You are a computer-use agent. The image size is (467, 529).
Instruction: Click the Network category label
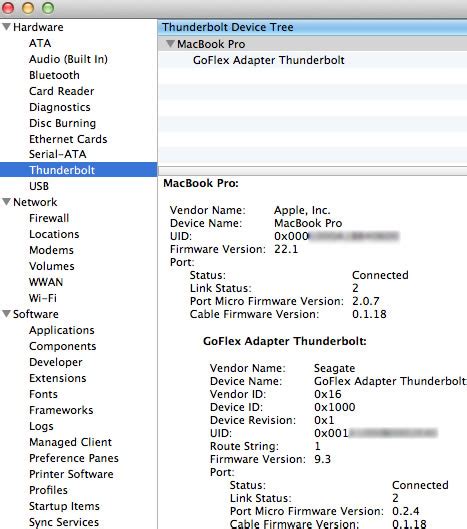click(35, 202)
